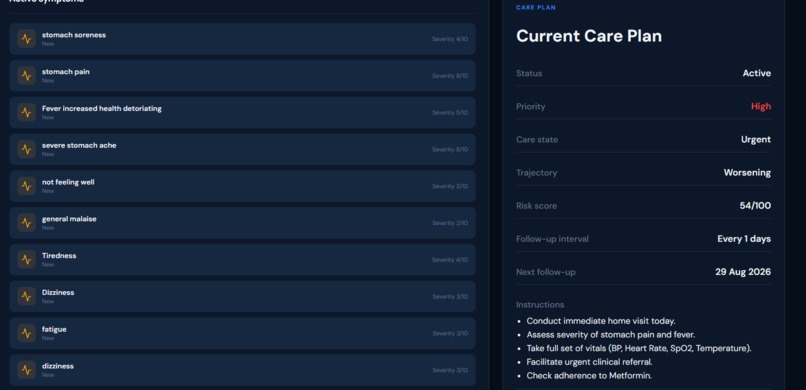This screenshot has width=806, height=390.
Task: Click the Risk score field label
Action: tap(536, 206)
